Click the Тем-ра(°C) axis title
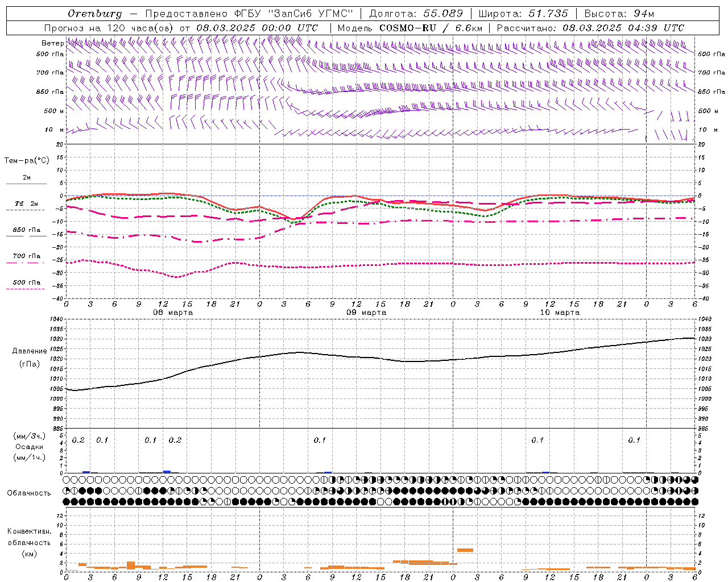 27,160
